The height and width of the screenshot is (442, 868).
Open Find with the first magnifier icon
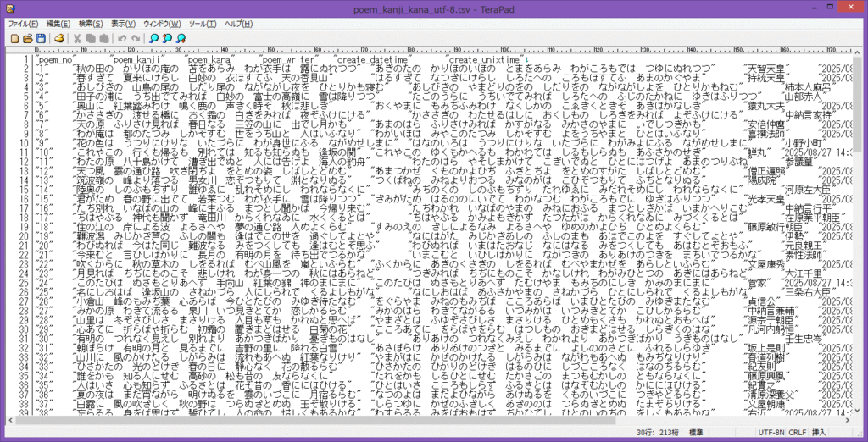(153, 38)
